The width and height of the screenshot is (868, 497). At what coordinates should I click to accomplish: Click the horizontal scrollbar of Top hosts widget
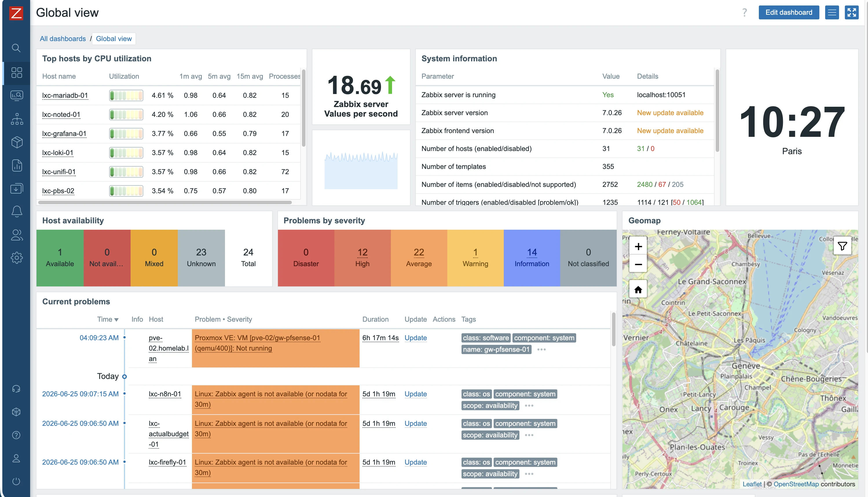[x=165, y=203]
